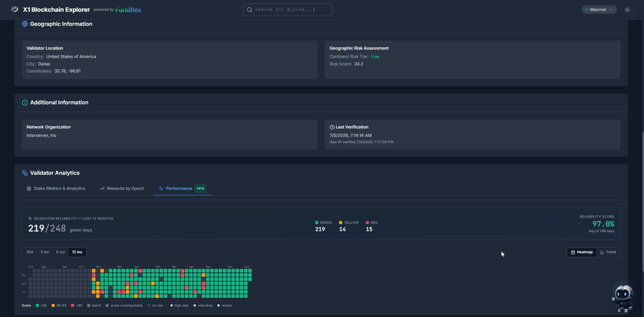
Task: Select the 6 mo time range
Action: 60,252
